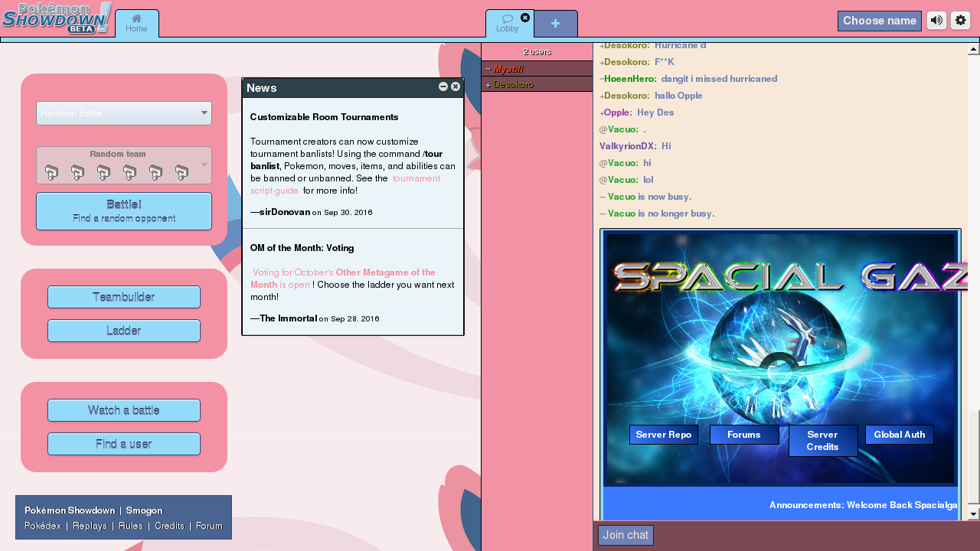980x551 pixels.
Task: Click the sirDonovan author name in News
Action: (285, 212)
